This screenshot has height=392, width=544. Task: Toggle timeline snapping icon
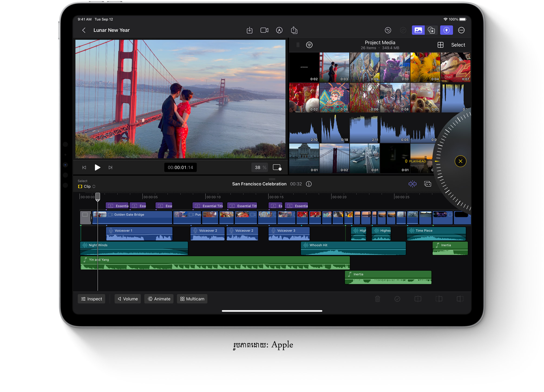(x=412, y=184)
